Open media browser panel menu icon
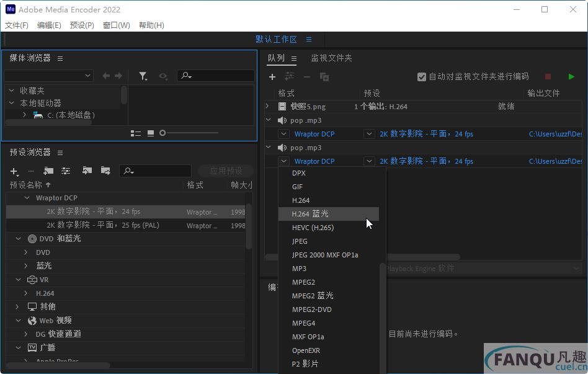 point(60,58)
